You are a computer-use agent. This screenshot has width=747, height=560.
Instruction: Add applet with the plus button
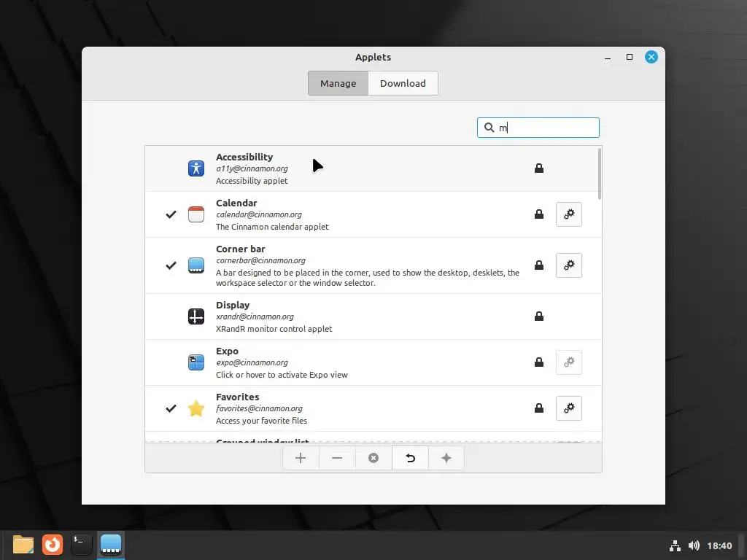click(301, 458)
